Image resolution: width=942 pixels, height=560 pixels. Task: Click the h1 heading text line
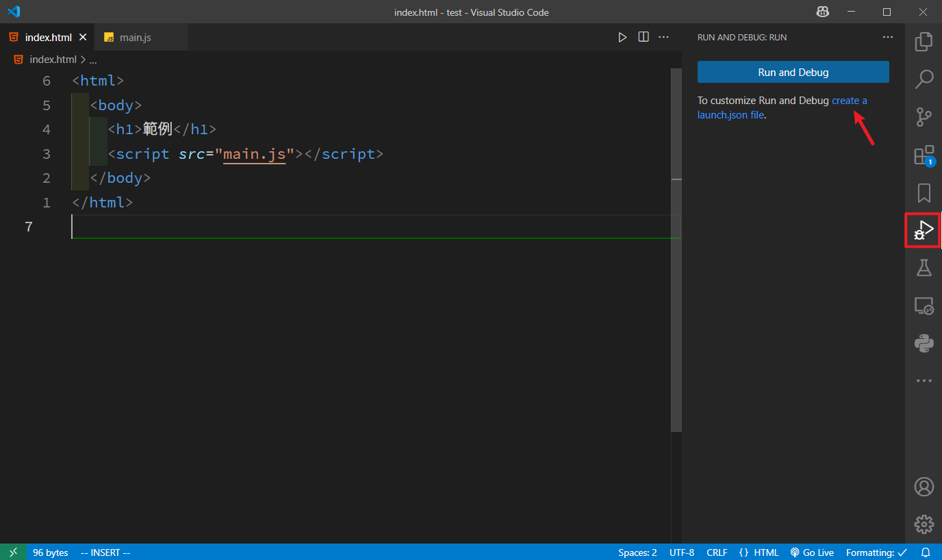click(x=162, y=129)
